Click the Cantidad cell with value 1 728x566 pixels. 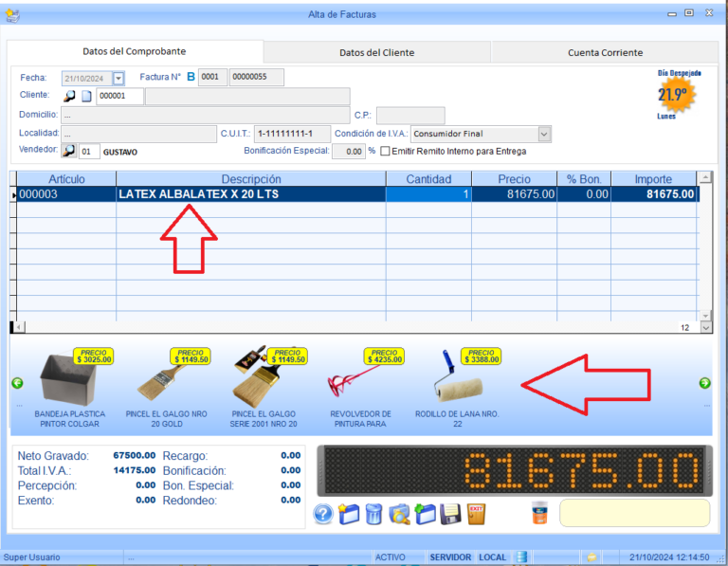click(x=428, y=194)
